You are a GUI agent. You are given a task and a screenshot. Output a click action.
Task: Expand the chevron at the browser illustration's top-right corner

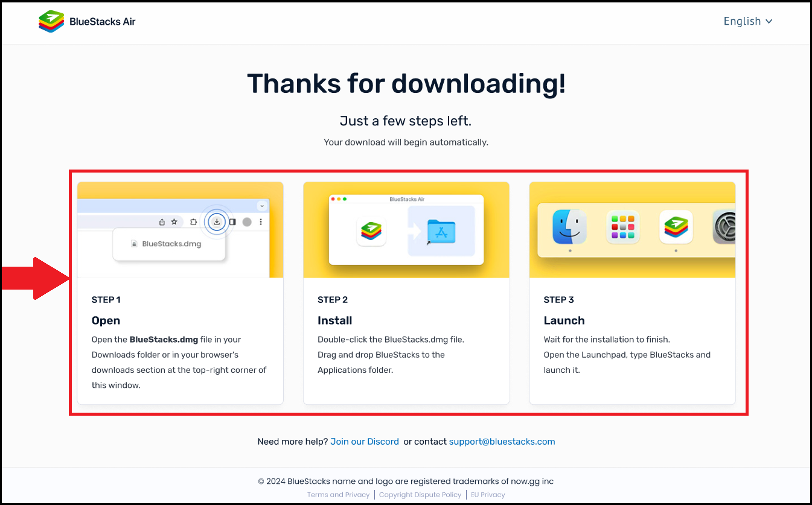262,206
